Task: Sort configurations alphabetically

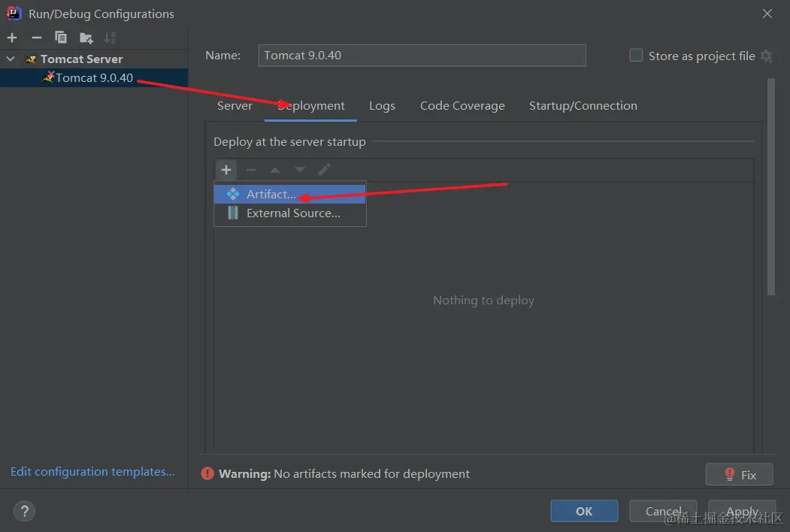Action: click(x=110, y=38)
